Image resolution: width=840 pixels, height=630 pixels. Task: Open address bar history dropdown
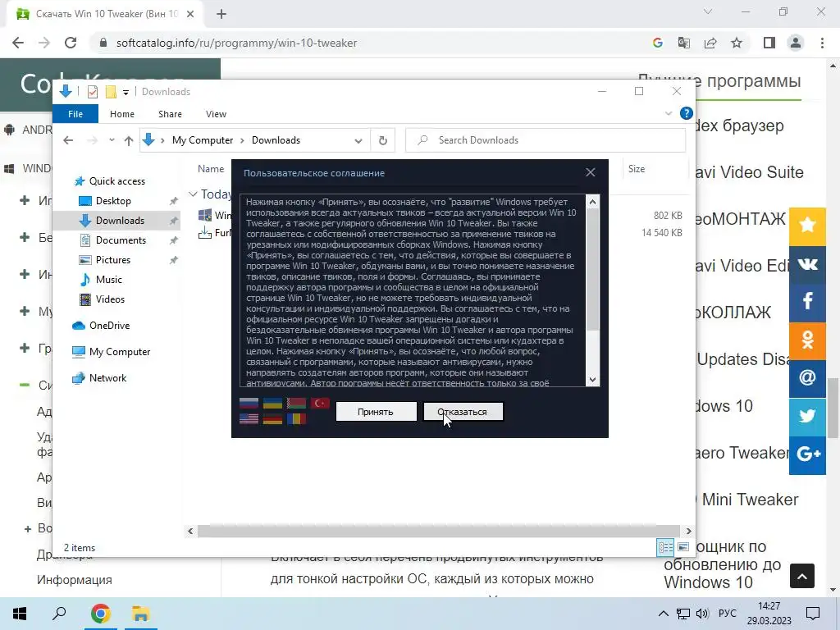tap(358, 141)
